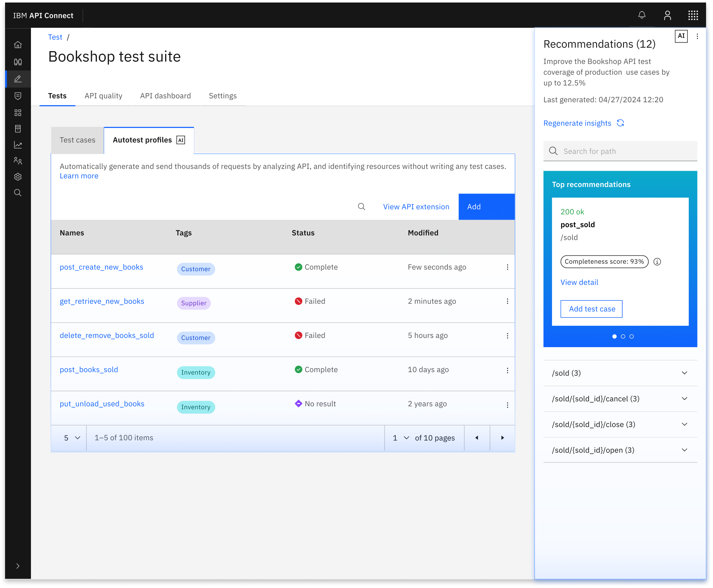Open Recommendations panel overflow menu
Image resolution: width=713 pixels, height=588 pixels.
coord(697,36)
